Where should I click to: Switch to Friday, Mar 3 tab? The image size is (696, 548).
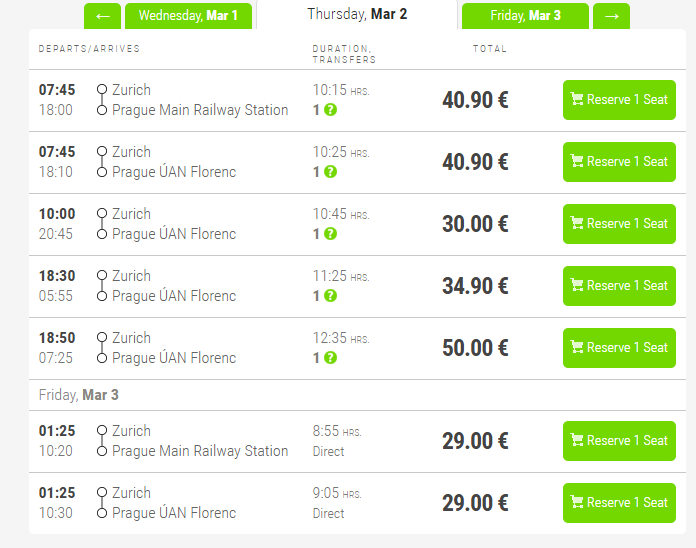[525, 16]
